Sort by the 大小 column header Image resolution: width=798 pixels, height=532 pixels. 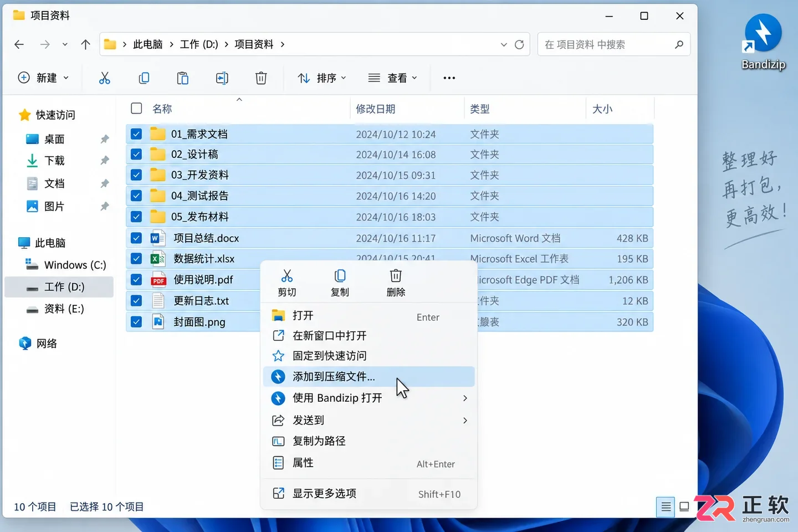coord(602,109)
